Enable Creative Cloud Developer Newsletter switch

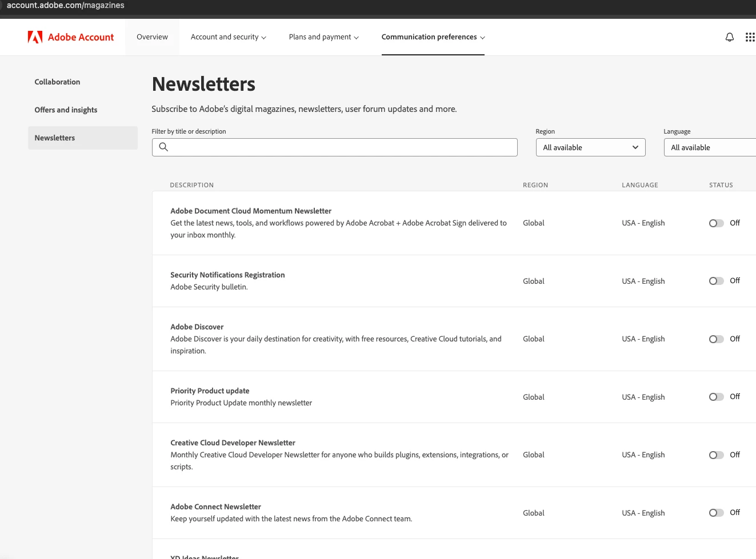tap(717, 455)
